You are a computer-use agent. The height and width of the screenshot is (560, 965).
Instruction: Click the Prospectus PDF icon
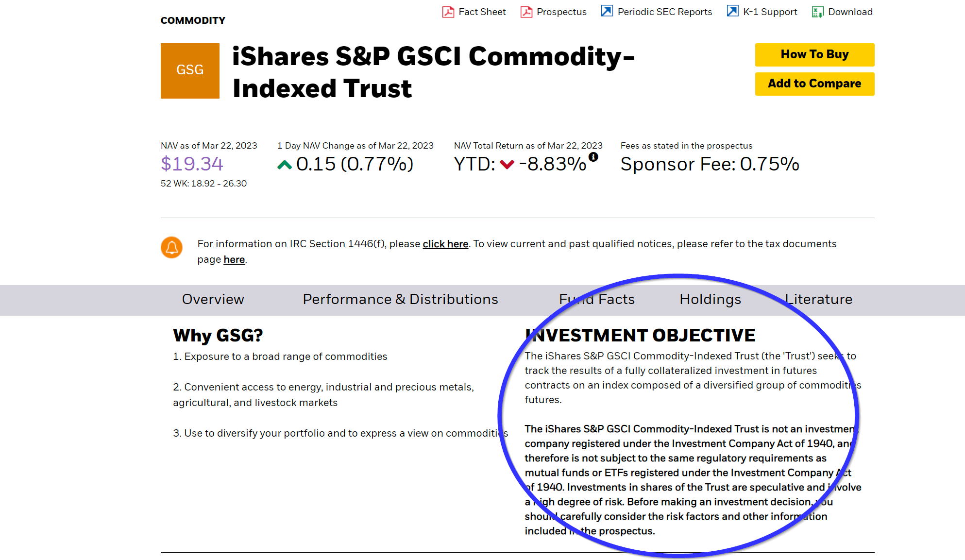tap(526, 12)
